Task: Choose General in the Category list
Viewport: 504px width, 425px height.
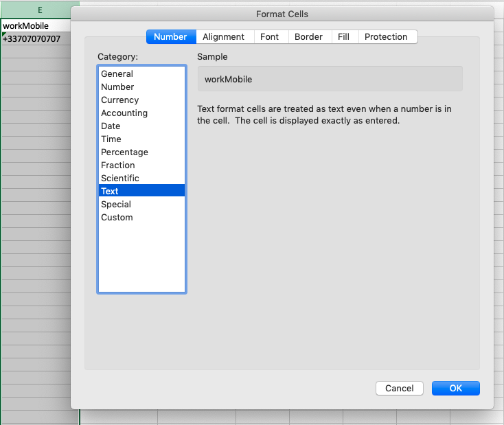Action: (x=117, y=74)
